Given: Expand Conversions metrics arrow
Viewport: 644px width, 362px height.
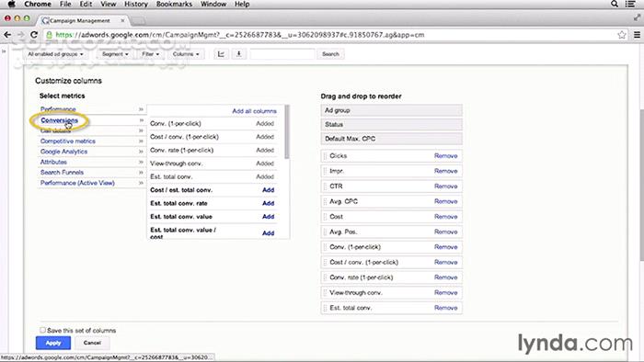Looking at the screenshot, I should [x=141, y=120].
